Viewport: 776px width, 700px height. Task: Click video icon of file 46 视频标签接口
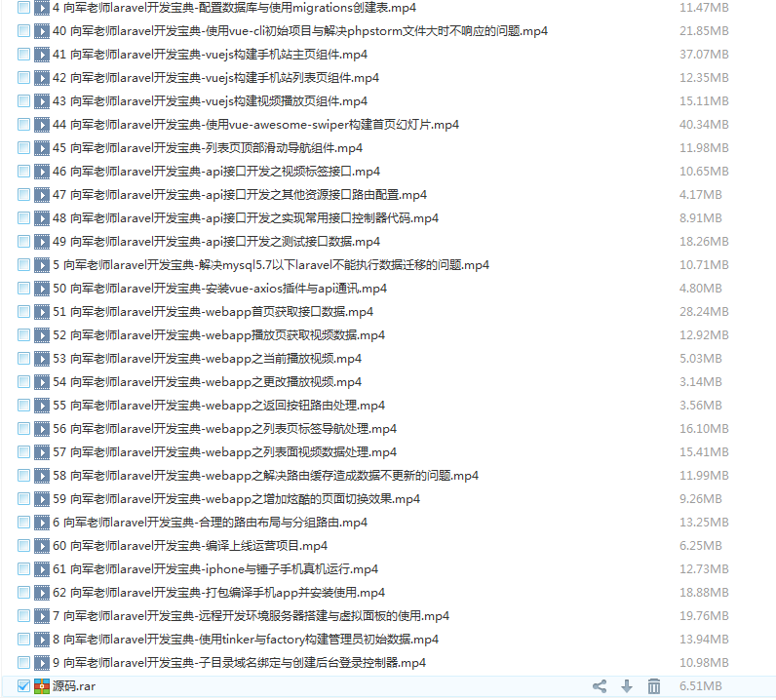(x=42, y=172)
